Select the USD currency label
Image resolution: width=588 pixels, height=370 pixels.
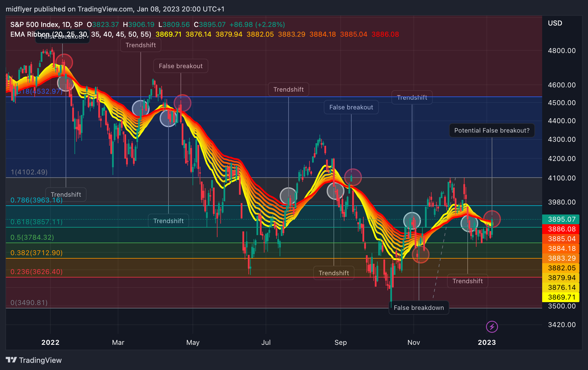coord(555,23)
